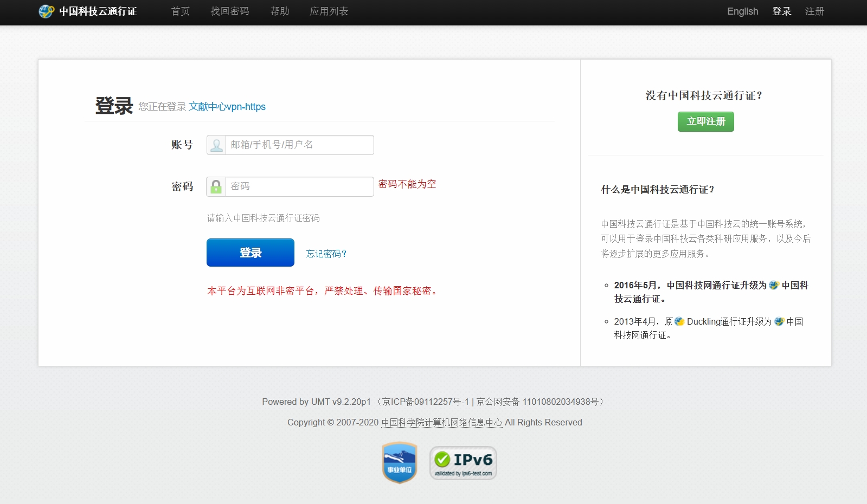
Task: Click the 什么是中国科技云通行证? heading
Action: click(x=658, y=190)
